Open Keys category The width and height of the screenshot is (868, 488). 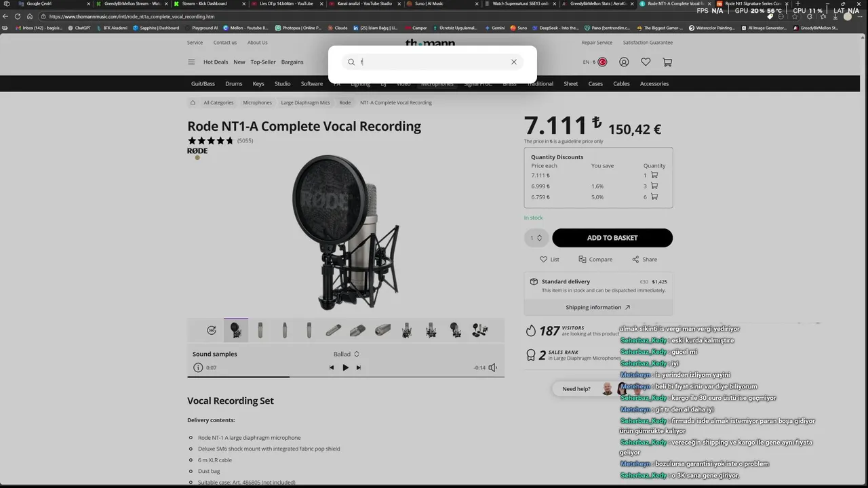click(x=258, y=83)
